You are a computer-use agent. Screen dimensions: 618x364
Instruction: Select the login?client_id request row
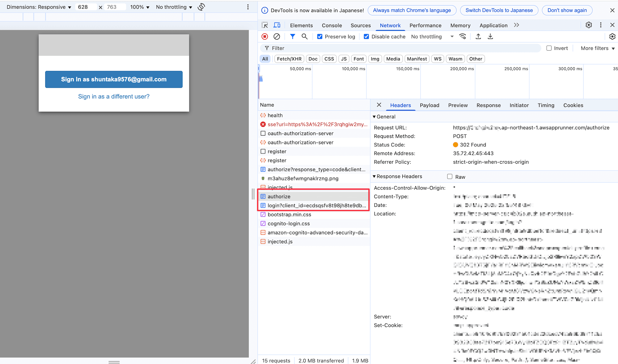[314, 206]
